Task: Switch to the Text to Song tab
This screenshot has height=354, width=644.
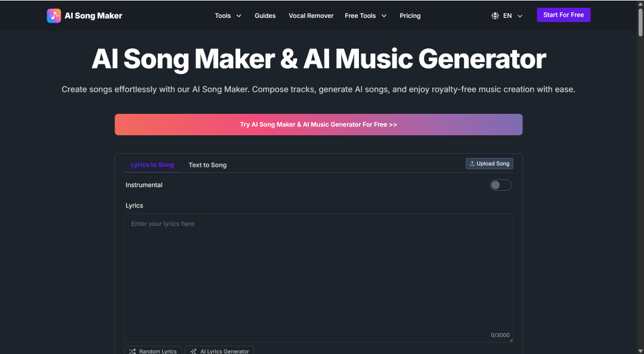Action: pyautogui.click(x=208, y=165)
